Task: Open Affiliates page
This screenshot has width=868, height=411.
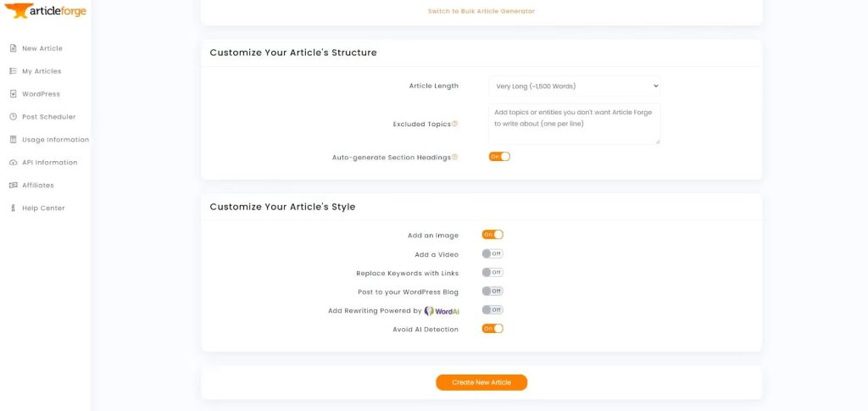Action: coord(38,186)
